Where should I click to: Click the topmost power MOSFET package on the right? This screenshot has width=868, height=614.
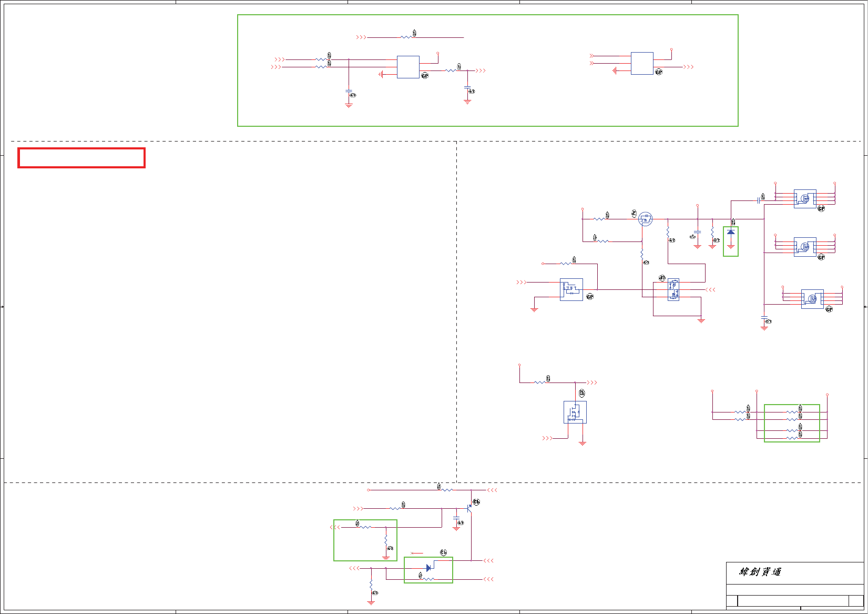coord(805,199)
